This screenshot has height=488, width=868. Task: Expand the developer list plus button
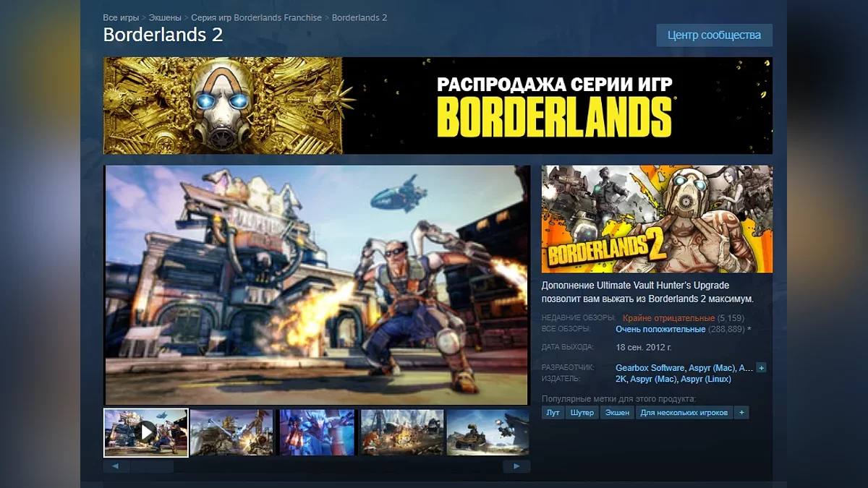761,368
